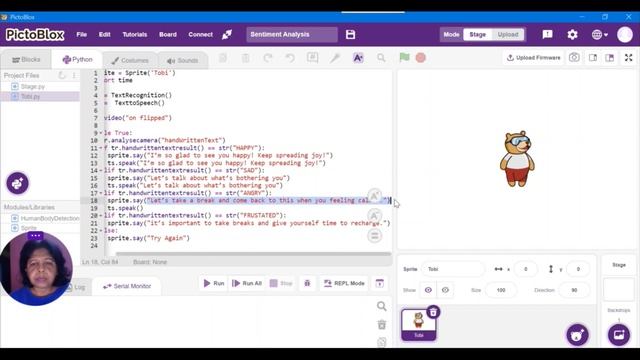Save the project with the floppy disk icon
Screen dimensions: 640x360
click(x=350, y=35)
